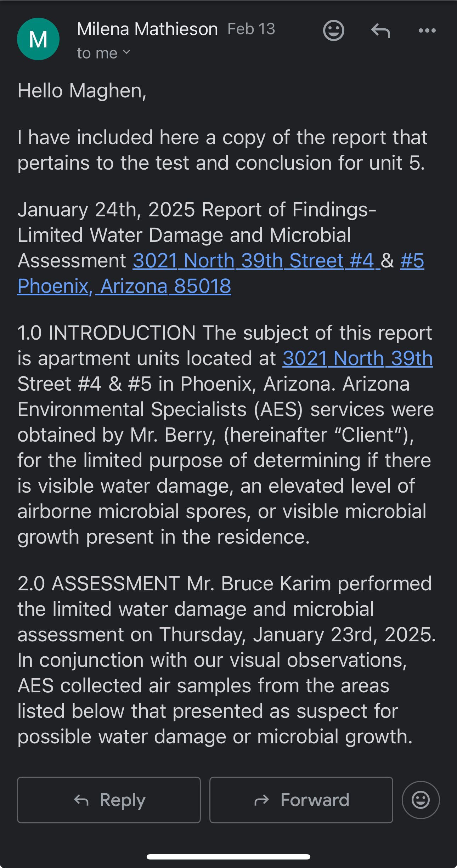Screen dimensions: 457x868
Task: Tap the curved arrow icon inside Reply
Action: (x=81, y=800)
